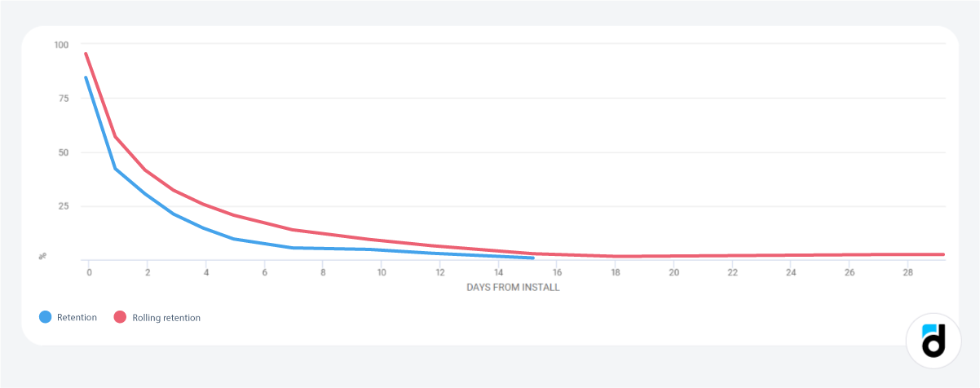Click day 4 on the x-axis

click(206, 272)
